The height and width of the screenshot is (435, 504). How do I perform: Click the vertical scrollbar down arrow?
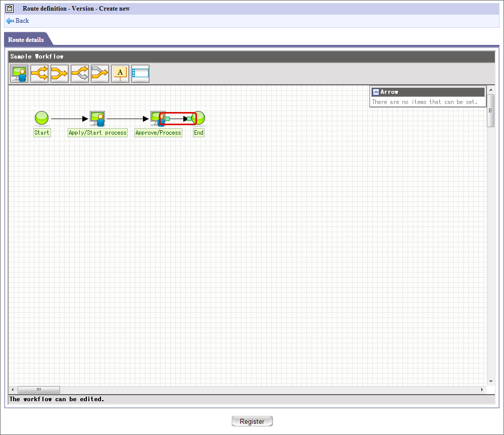(490, 382)
